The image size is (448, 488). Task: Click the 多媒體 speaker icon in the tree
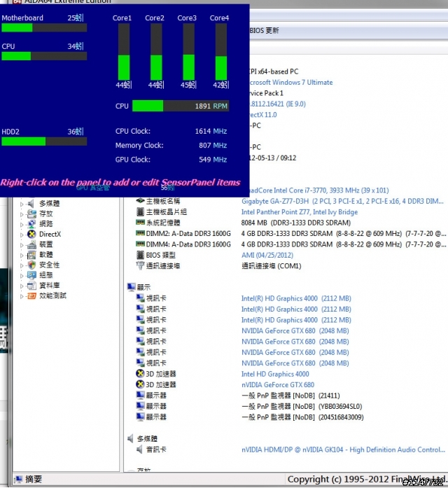(x=31, y=204)
